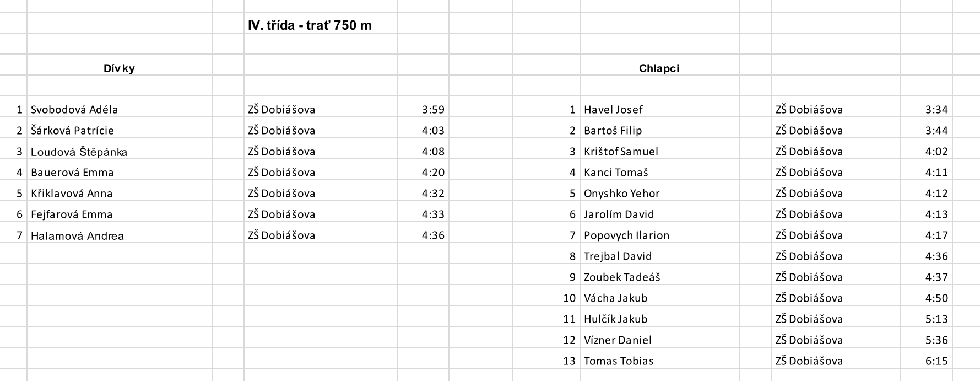This screenshot has height=381, width=980.
Task: Select the Bartoš Filip name cell
Action: click(x=613, y=131)
